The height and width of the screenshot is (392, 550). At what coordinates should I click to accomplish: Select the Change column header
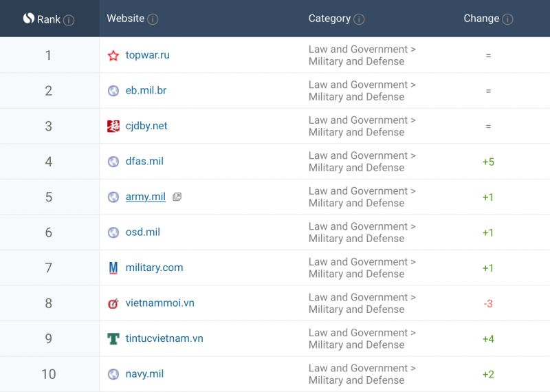pyautogui.click(x=481, y=19)
